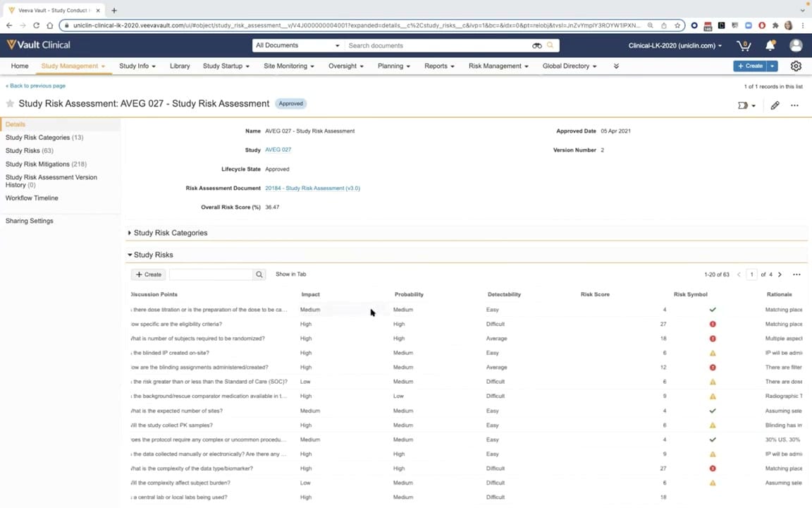Click the Vault Clinical logo
Image resolution: width=812 pixels, height=508 pixels.
(x=38, y=45)
